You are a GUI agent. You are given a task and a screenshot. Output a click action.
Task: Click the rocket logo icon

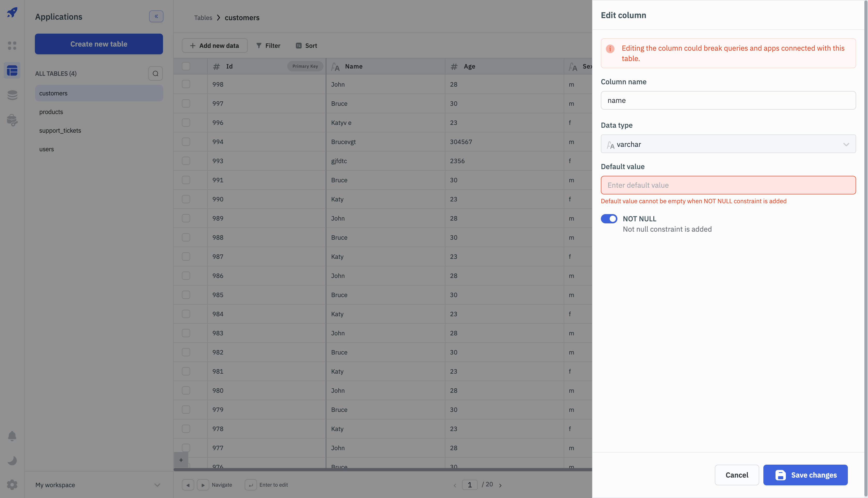tap(12, 13)
